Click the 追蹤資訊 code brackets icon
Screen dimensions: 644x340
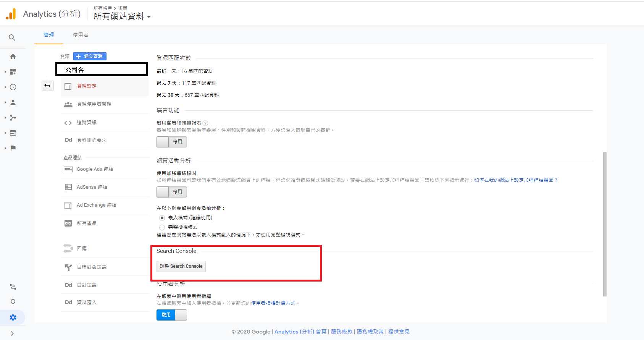[68, 123]
